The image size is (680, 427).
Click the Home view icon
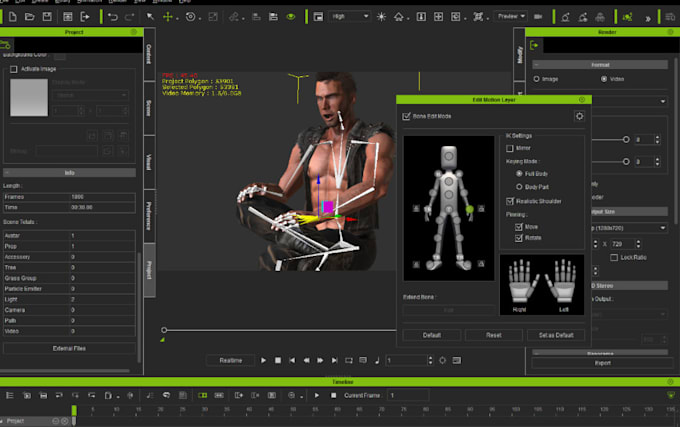coord(398,17)
